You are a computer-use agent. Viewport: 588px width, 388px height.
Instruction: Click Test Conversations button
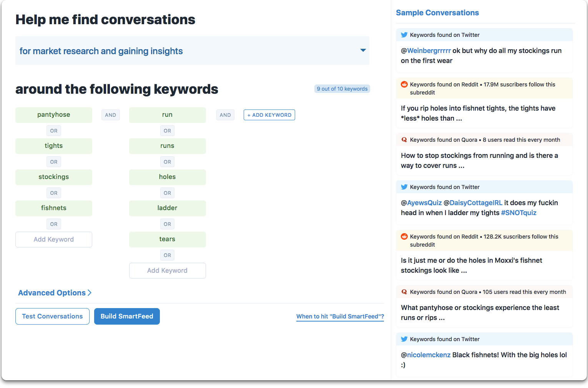click(52, 316)
